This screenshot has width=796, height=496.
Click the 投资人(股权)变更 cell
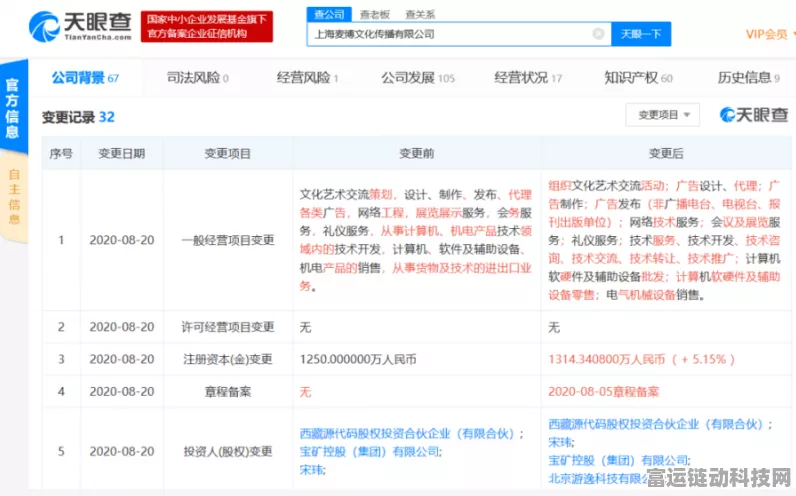[228, 451]
